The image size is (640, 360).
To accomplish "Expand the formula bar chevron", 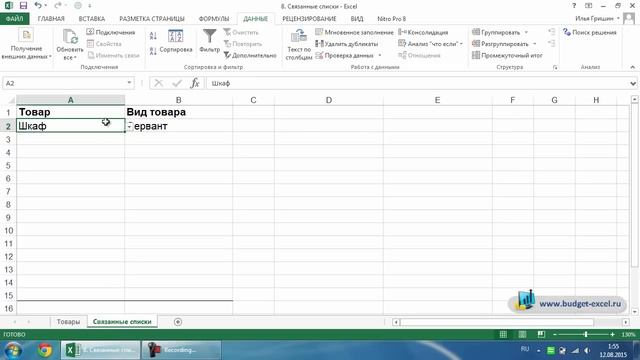I will [x=633, y=83].
